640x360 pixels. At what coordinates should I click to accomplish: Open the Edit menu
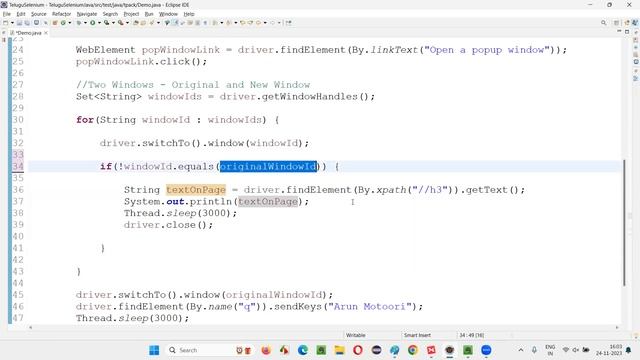(21, 14)
